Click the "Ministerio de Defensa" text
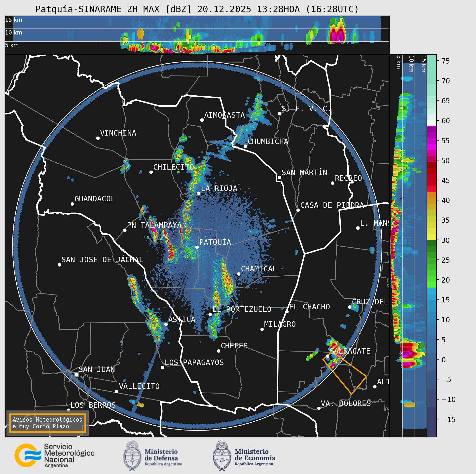 coord(161,455)
